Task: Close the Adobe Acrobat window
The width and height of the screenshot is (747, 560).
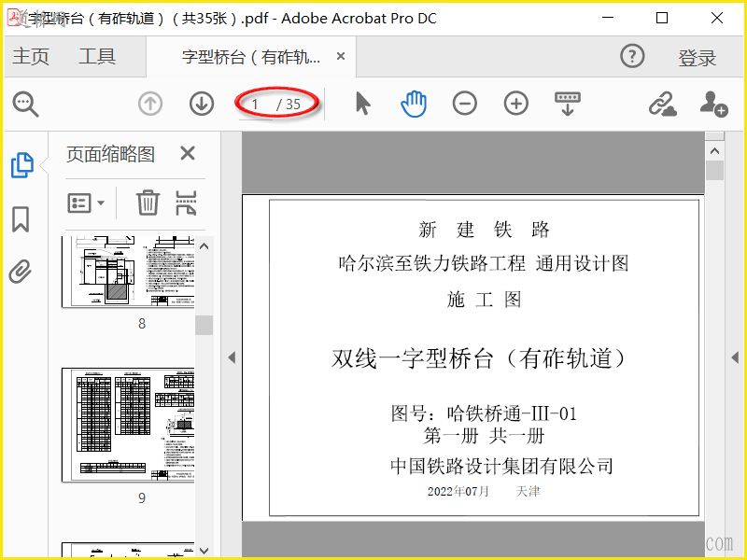Action: (x=716, y=18)
